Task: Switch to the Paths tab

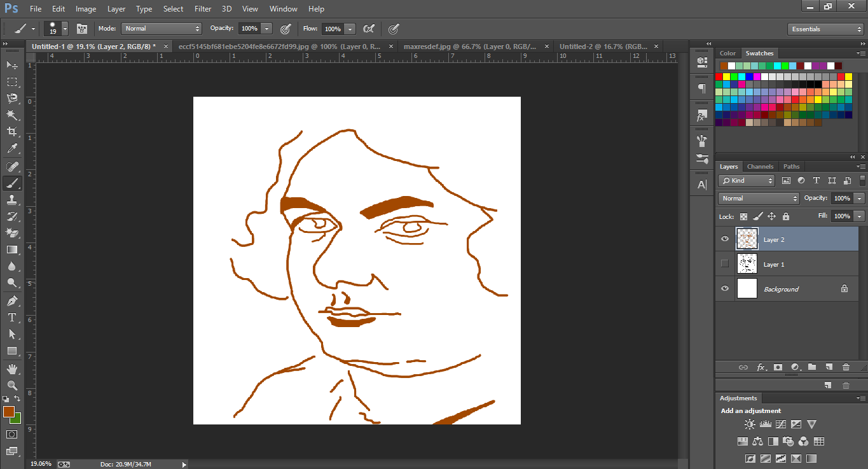Action: point(792,166)
